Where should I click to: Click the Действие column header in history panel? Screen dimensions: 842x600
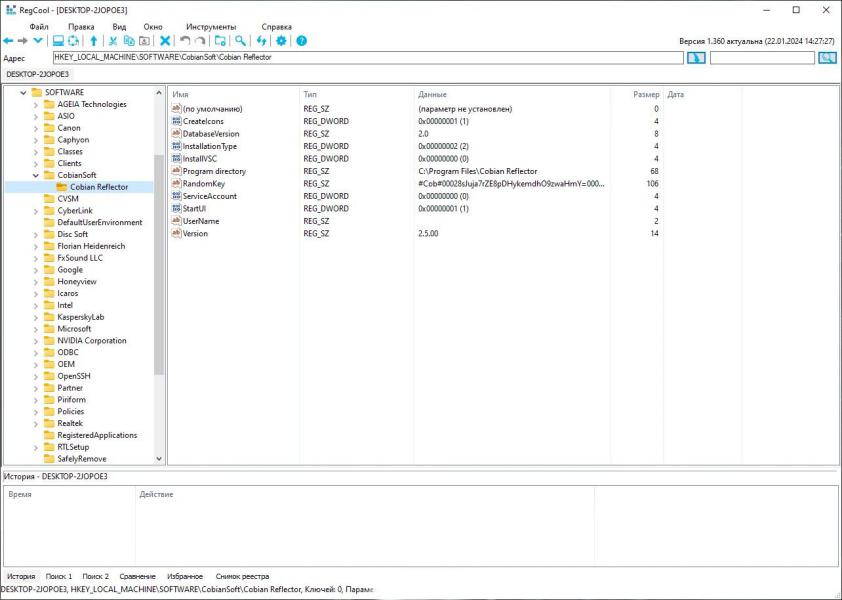point(365,494)
